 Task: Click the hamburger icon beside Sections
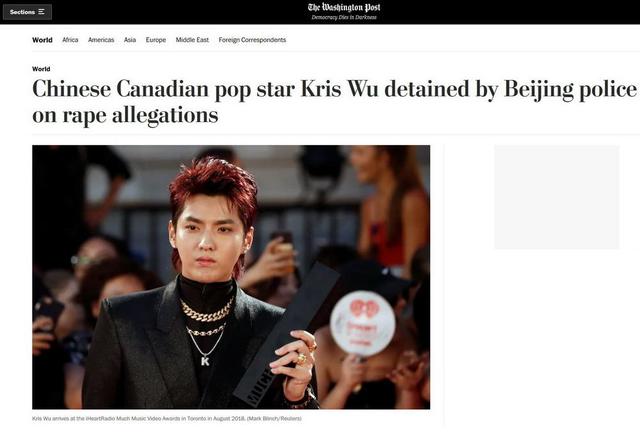tap(41, 12)
